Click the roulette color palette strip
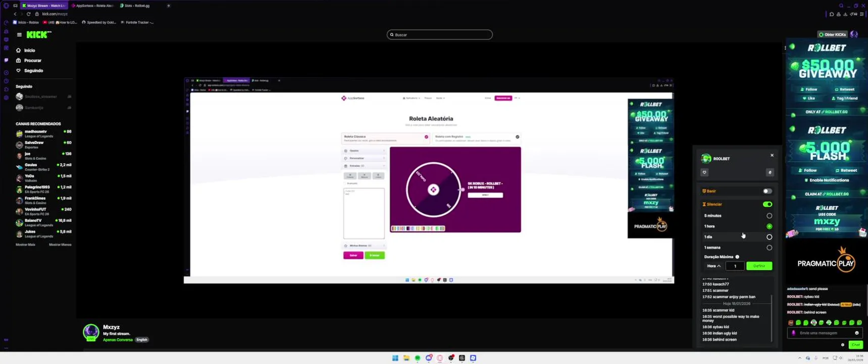This screenshot has height=364, width=868. pyautogui.click(x=418, y=229)
